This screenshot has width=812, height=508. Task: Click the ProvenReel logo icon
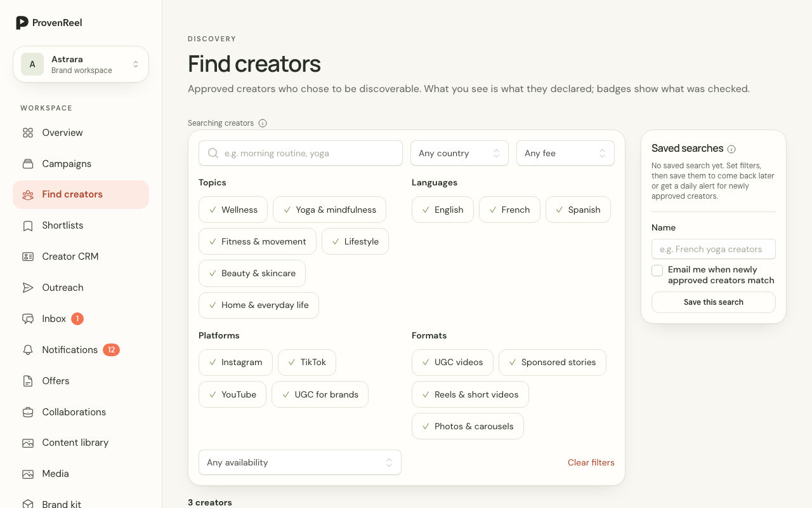22,23
